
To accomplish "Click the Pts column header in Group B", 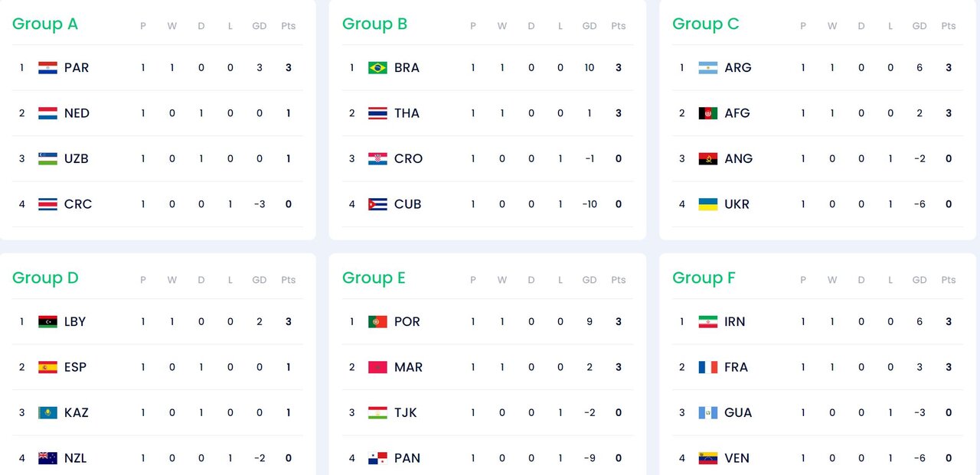I will tap(618, 26).
